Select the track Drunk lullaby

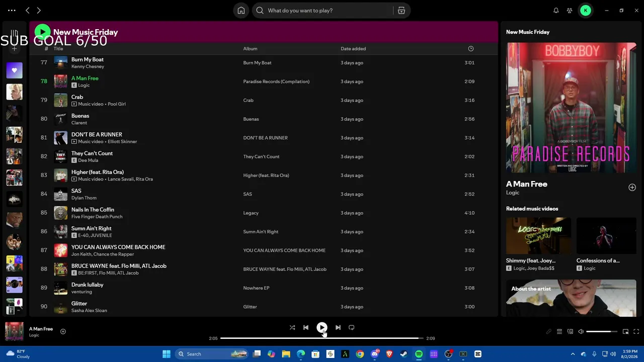(88, 285)
